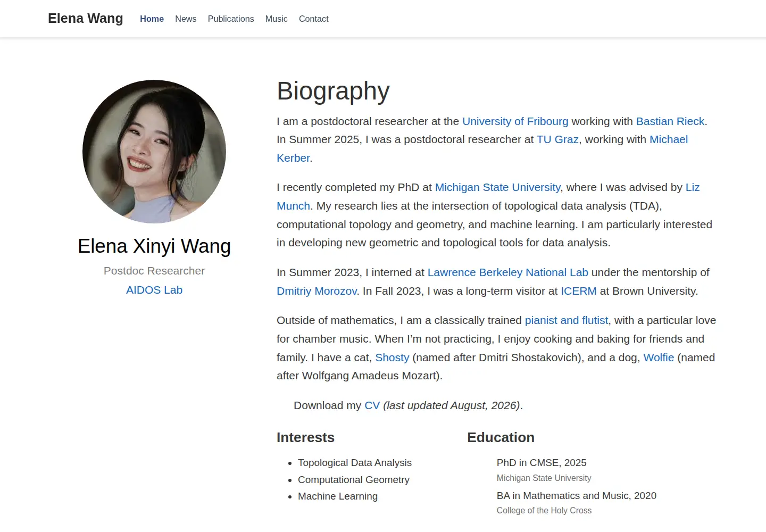This screenshot has width=766, height=532.
Task: Open the Michigan State University link
Action: (x=497, y=187)
